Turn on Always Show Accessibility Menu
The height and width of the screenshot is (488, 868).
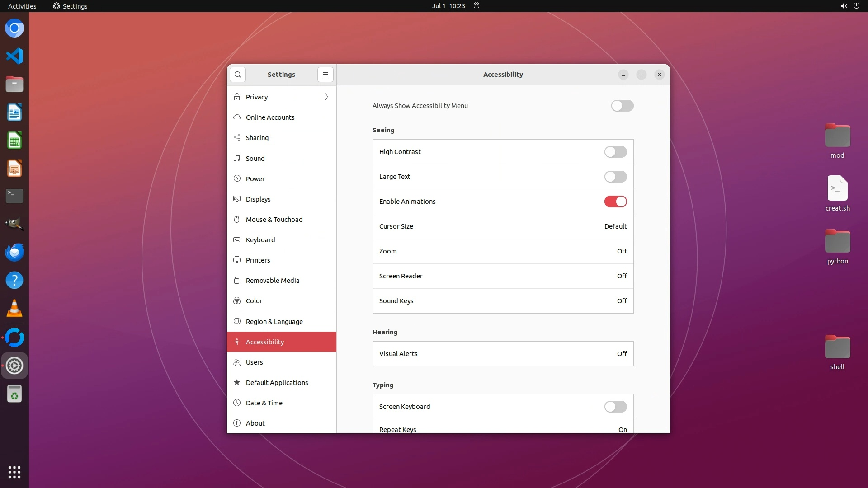click(x=622, y=106)
